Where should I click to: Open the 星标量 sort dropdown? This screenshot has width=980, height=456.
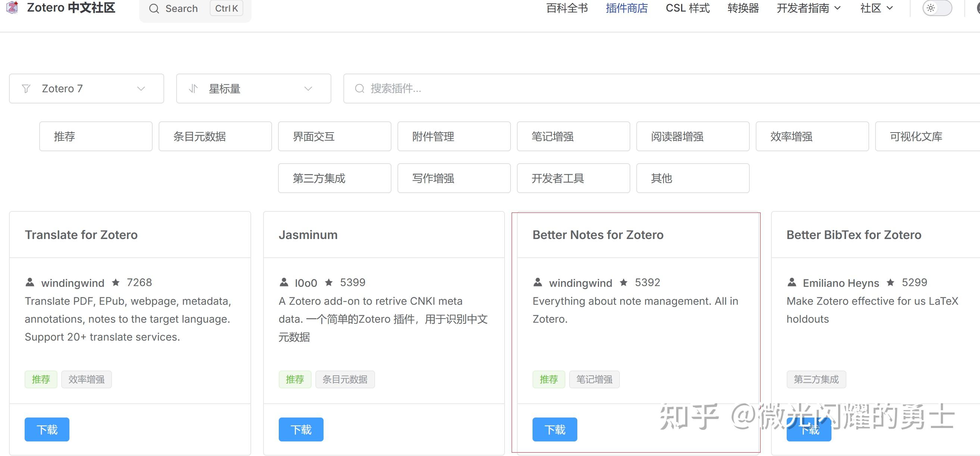point(254,89)
